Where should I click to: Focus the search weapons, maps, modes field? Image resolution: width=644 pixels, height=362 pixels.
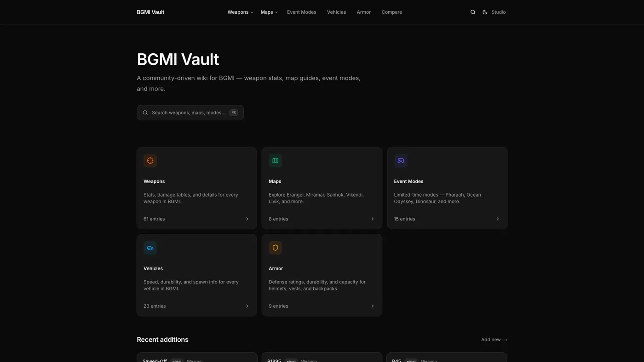point(190,113)
